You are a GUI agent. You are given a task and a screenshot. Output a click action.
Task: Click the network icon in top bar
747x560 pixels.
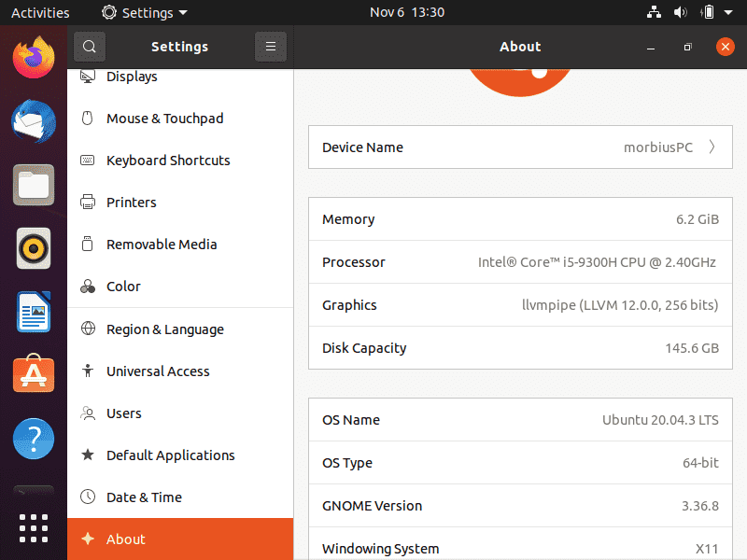coord(655,12)
